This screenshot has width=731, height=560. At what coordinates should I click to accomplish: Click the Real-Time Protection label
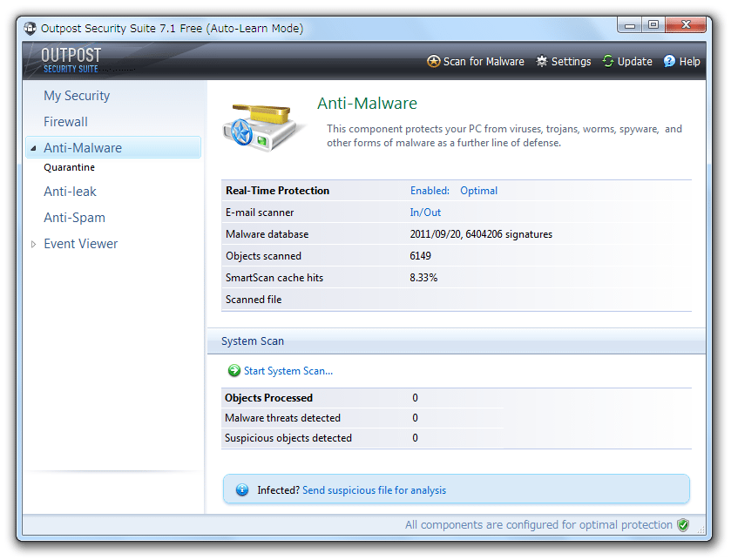pos(277,191)
